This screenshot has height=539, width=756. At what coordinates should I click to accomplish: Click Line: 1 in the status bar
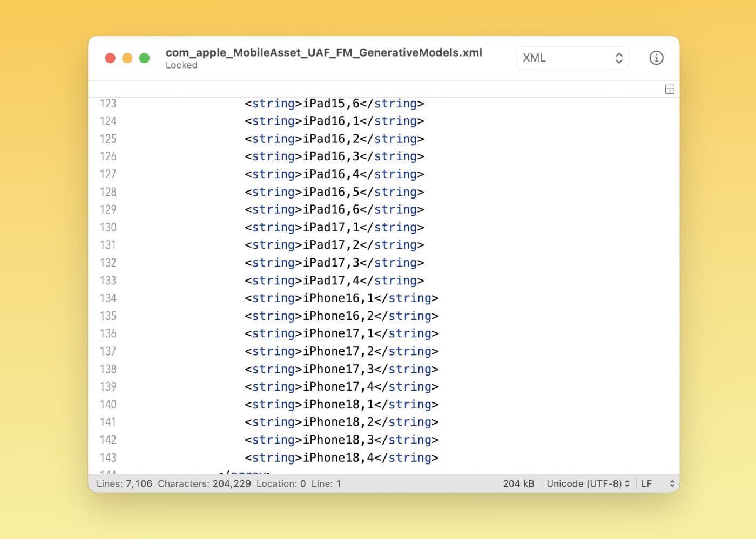tap(326, 483)
